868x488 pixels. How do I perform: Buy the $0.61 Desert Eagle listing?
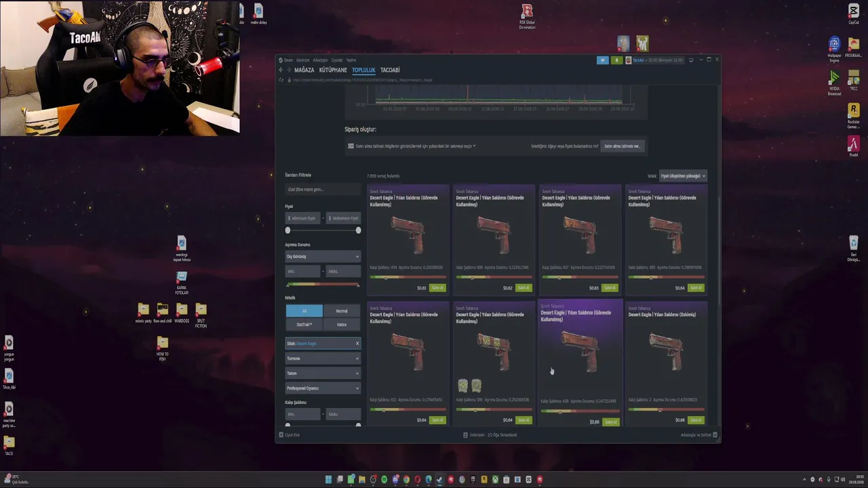click(437, 288)
